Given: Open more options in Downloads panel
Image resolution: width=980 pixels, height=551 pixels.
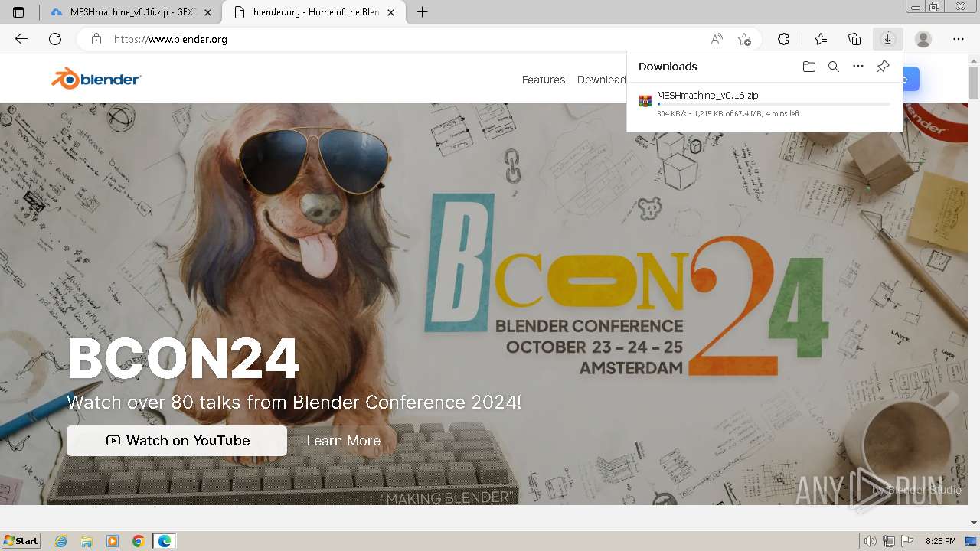Looking at the screenshot, I should pos(858,67).
